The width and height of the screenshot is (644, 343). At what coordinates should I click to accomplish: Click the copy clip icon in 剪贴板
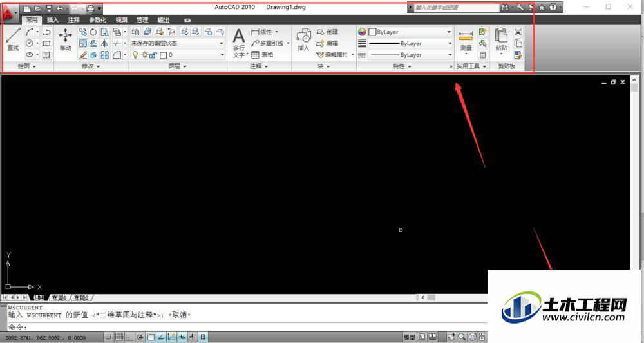[x=518, y=44]
